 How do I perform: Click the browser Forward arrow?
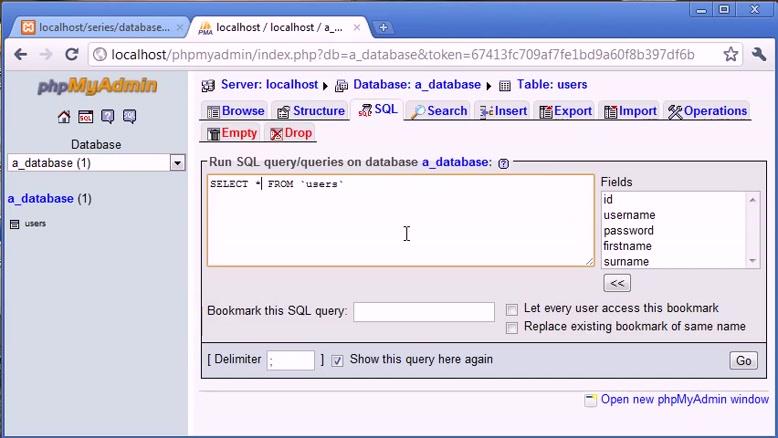tap(46, 54)
